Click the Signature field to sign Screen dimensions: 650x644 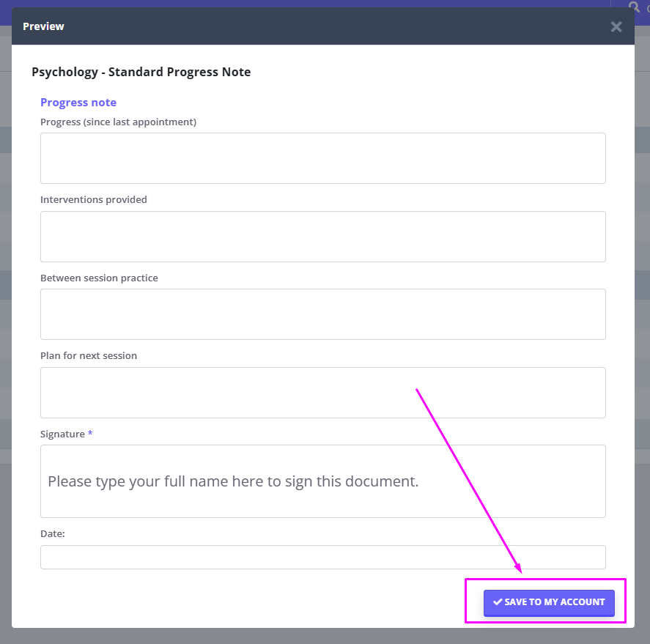point(322,481)
